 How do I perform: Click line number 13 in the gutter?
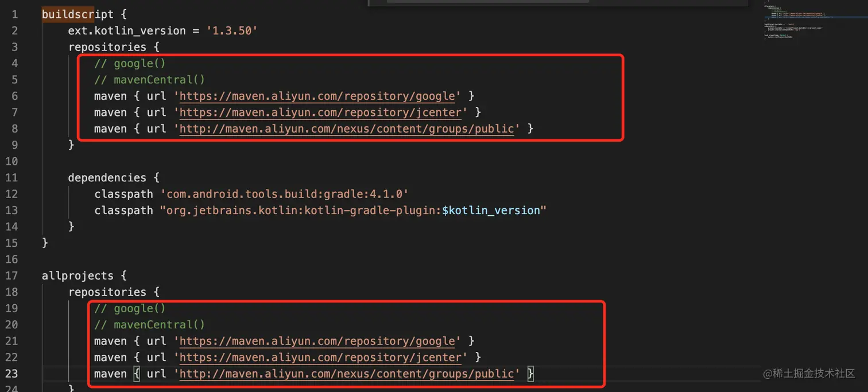[11, 210]
